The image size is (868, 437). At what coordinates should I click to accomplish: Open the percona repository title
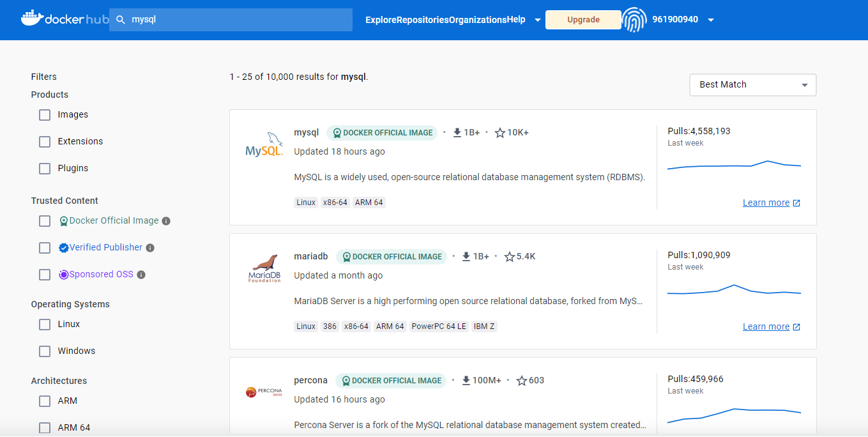pyautogui.click(x=310, y=381)
